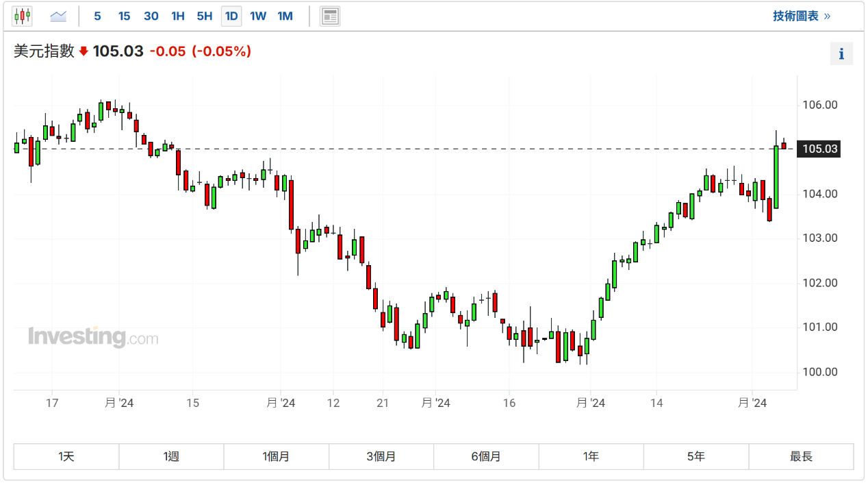Set the range to 6個月

486,456
